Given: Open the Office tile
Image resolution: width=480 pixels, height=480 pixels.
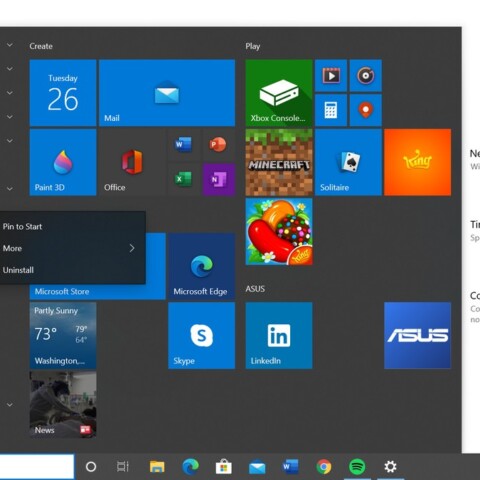Looking at the screenshot, I should pos(132,162).
